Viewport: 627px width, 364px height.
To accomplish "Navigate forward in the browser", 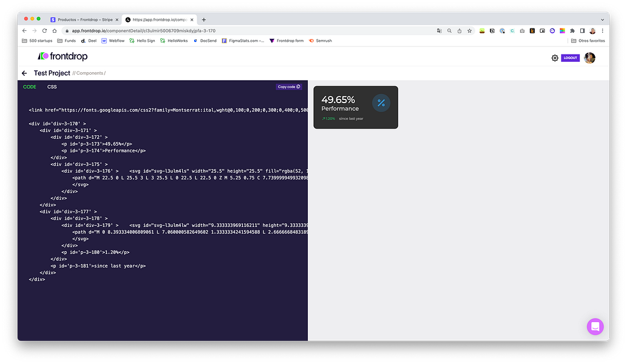I will (x=35, y=31).
